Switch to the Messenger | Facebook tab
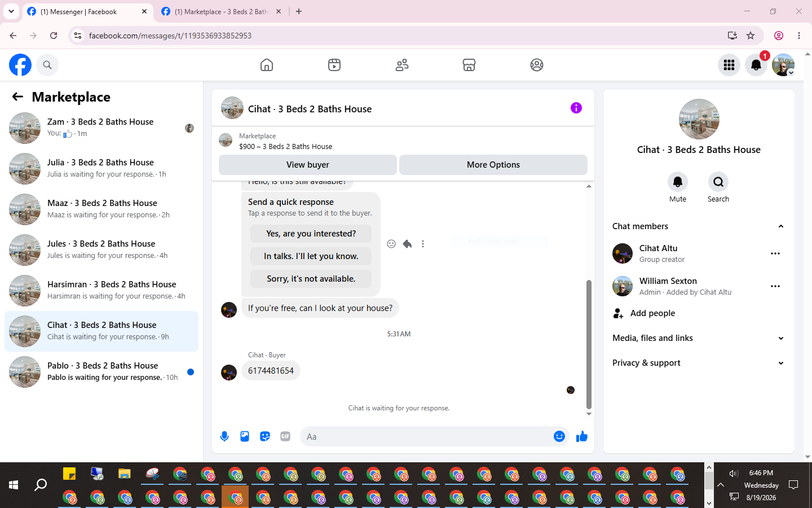The image size is (812, 508). point(87,11)
